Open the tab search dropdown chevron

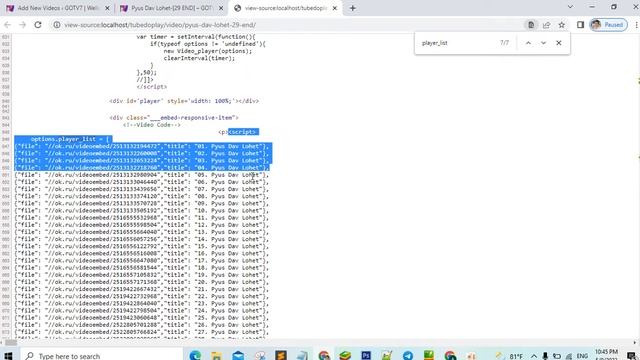pos(570,7)
